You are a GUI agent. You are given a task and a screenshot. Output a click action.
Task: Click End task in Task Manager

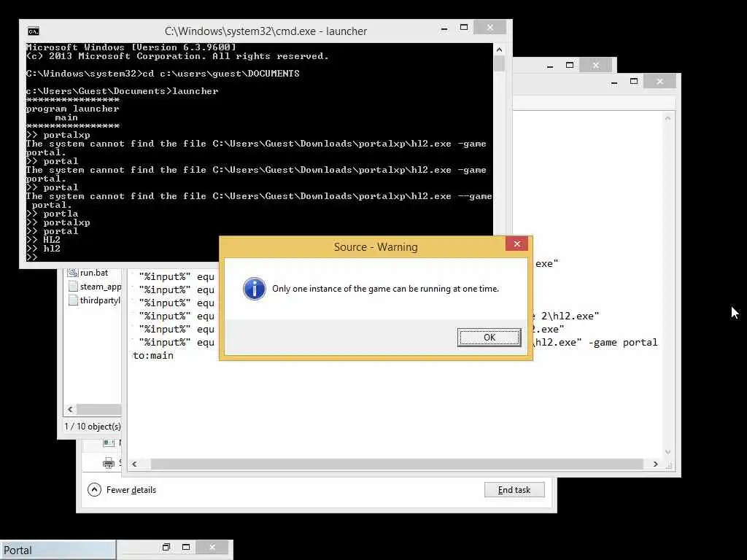[514, 490]
